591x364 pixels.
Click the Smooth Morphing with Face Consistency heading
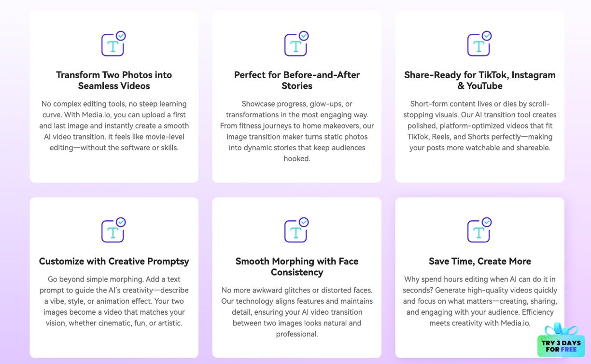click(297, 266)
